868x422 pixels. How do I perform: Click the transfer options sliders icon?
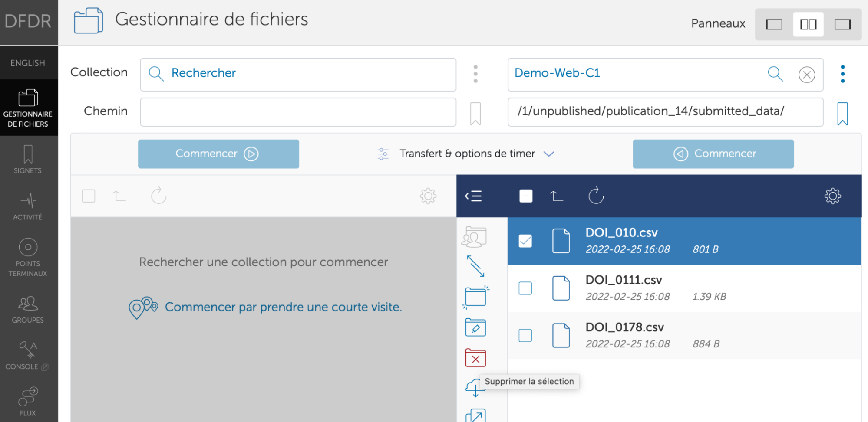(383, 154)
